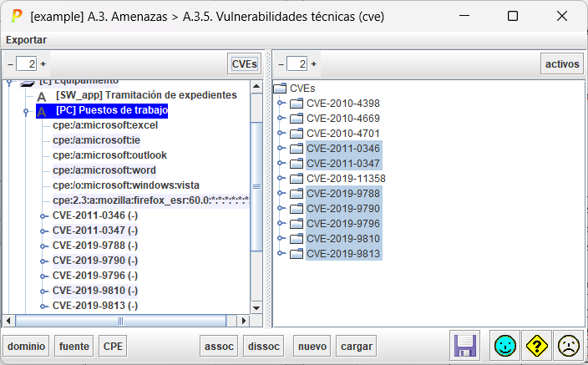Click the left panel vertical scrollbar thumb

coord(256,186)
